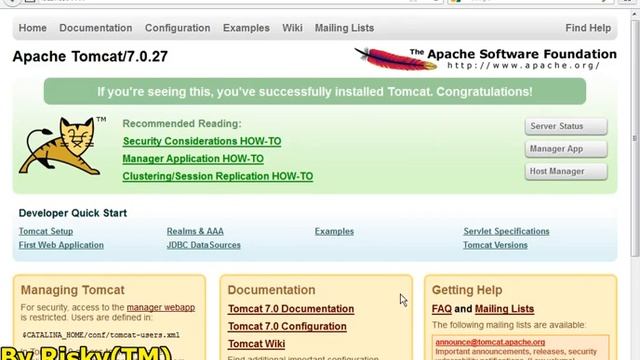Open Security Considerations HOW-TO link
Image resolution: width=640 pixels, height=360 pixels.
(x=202, y=141)
